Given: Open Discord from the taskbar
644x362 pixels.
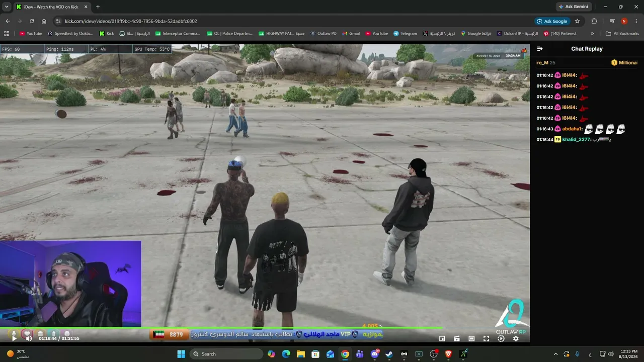Looking at the screenshot, I should click(375, 354).
